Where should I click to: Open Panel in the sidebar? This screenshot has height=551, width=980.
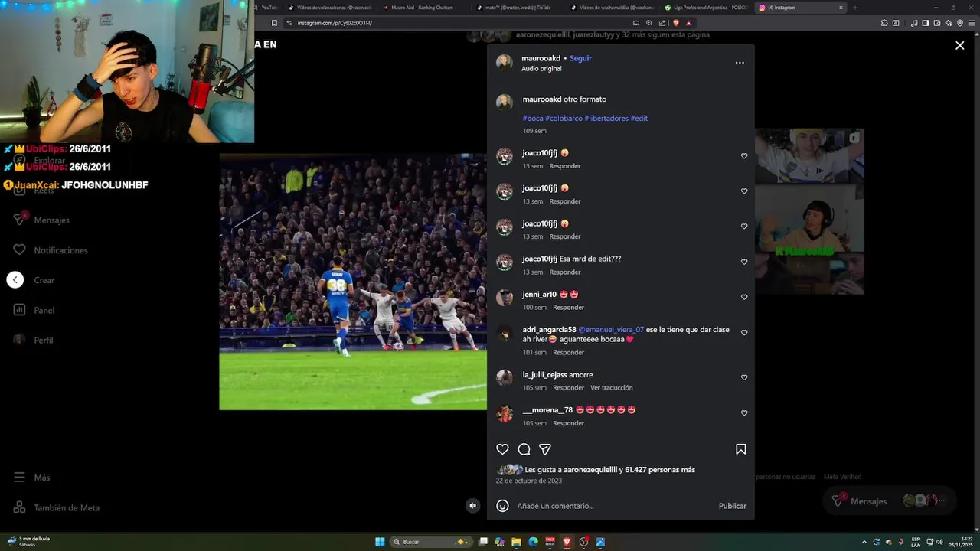click(34, 310)
